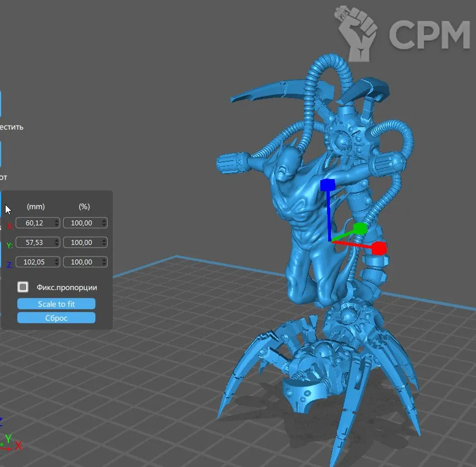The image size is (476, 467).
Task: Select the Rotate tool above the Поворот label
Action: pos(1,154)
